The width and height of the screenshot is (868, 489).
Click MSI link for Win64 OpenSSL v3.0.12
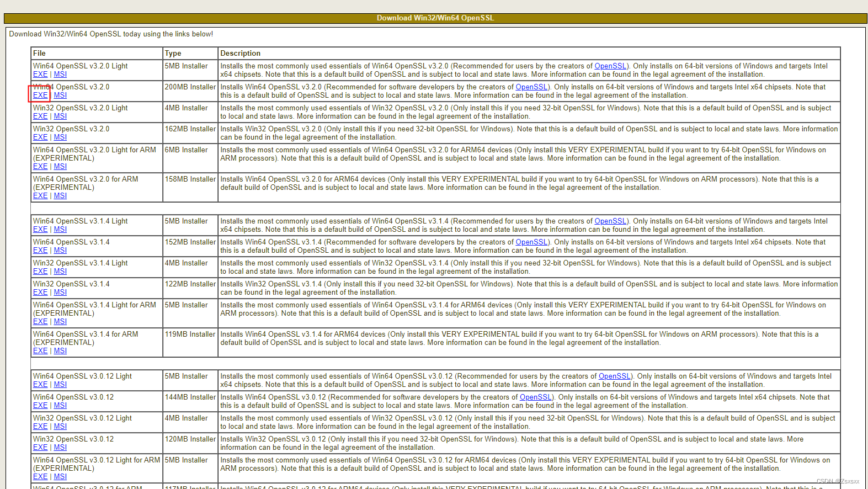[60, 406]
